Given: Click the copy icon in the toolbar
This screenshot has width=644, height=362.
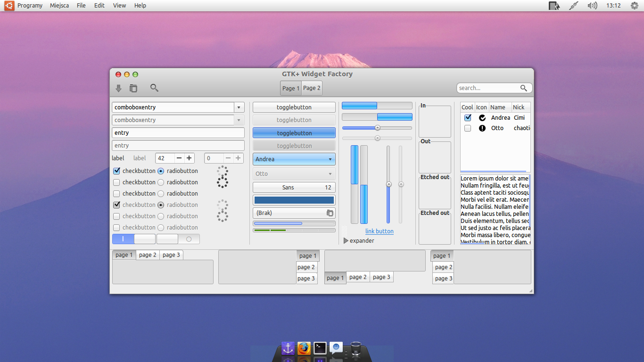Looking at the screenshot, I should pos(133,88).
